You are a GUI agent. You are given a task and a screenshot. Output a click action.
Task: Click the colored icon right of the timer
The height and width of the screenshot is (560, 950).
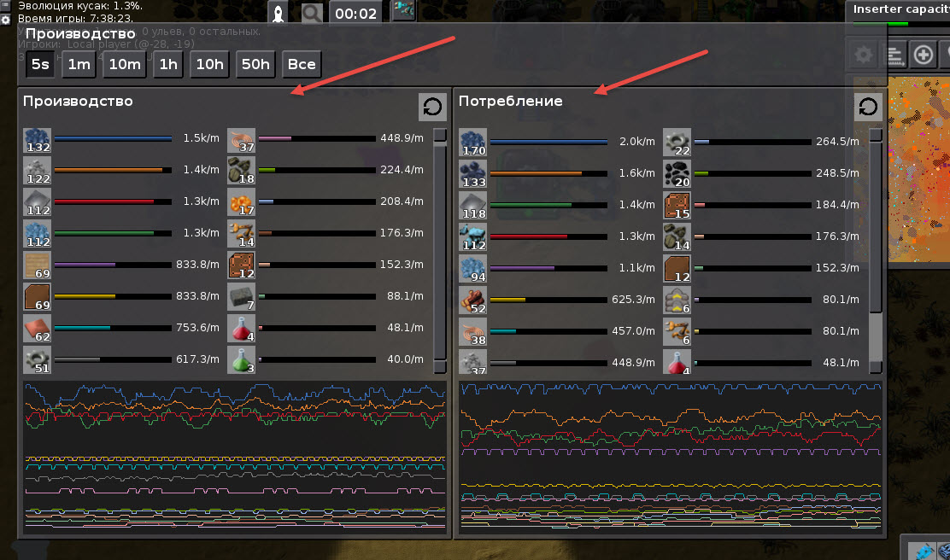403,10
